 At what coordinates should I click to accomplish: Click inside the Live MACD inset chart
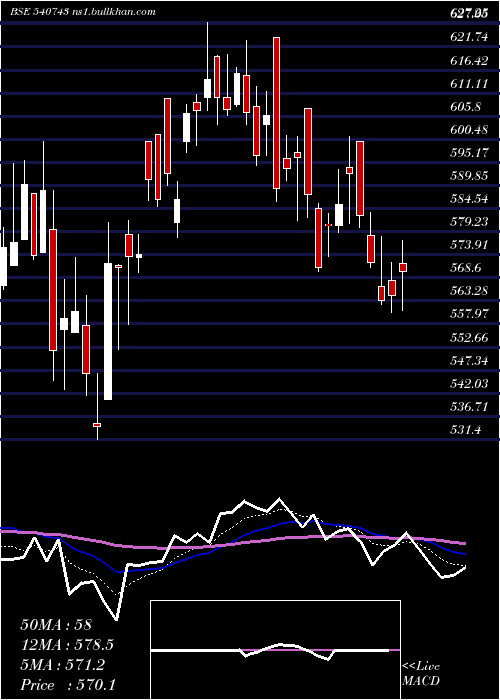click(x=275, y=650)
